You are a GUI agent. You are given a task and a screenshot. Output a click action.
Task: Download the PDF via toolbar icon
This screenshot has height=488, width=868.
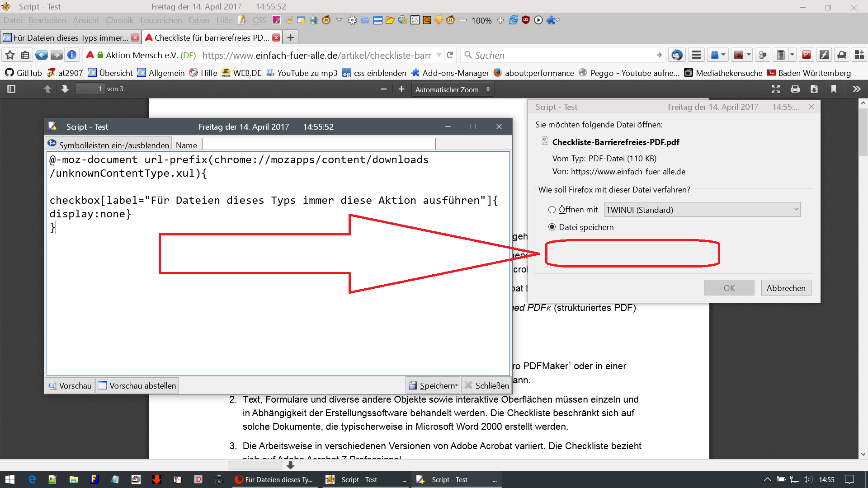click(x=814, y=89)
